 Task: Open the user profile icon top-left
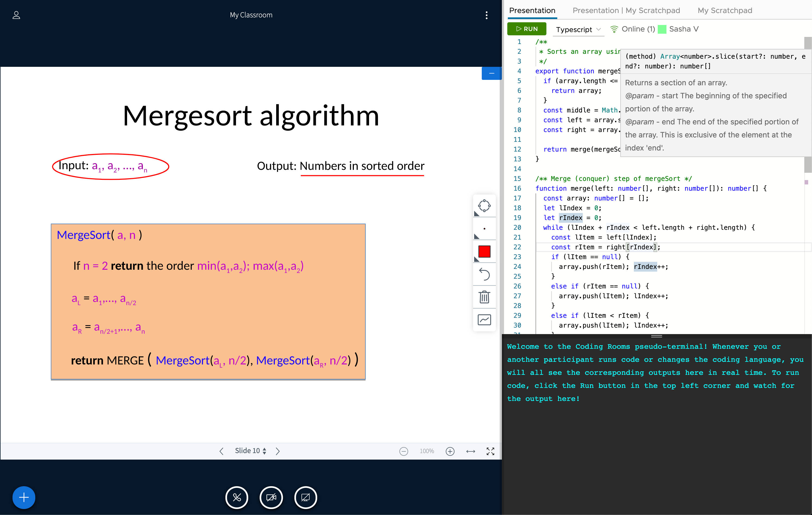[16, 15]
